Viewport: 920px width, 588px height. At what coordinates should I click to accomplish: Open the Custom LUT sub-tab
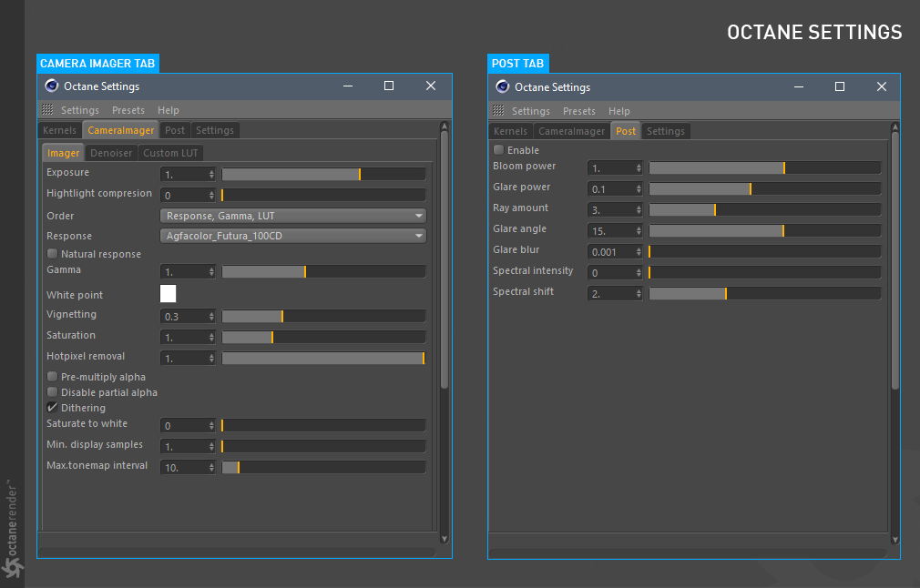pos(170,153)
